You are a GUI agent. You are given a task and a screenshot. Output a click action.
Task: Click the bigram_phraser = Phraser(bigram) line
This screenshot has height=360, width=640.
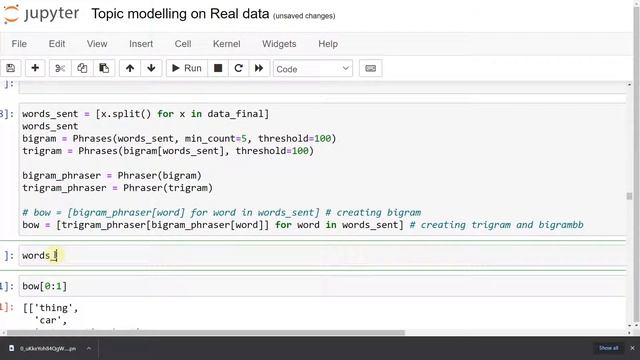pyautogui.click(x=112, y=176)
